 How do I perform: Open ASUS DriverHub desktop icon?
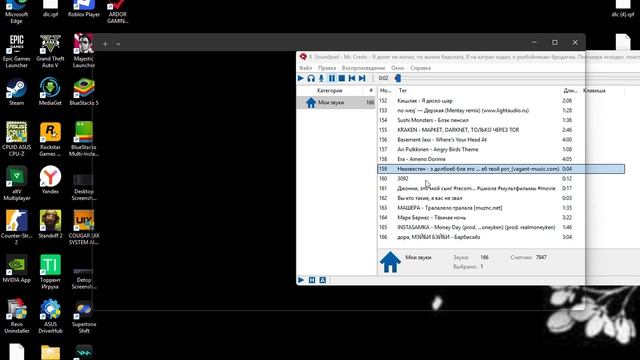(50, 316)
